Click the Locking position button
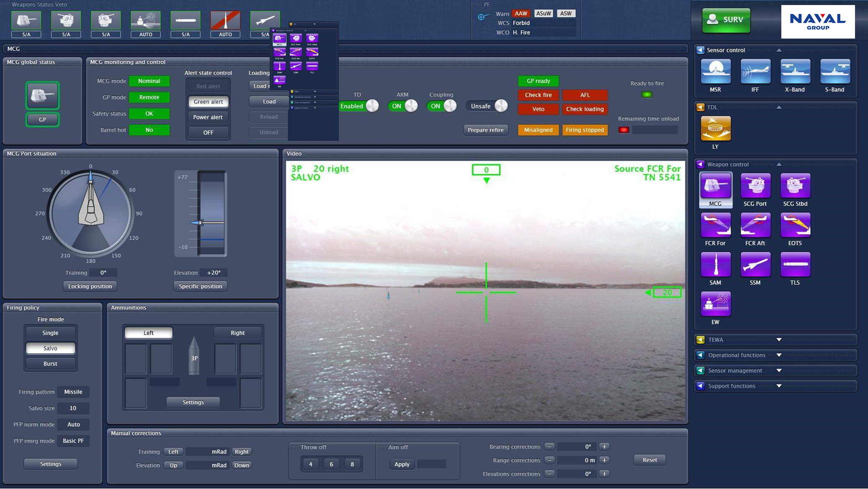This screenshot has width=868, height=489. (90, 286)
